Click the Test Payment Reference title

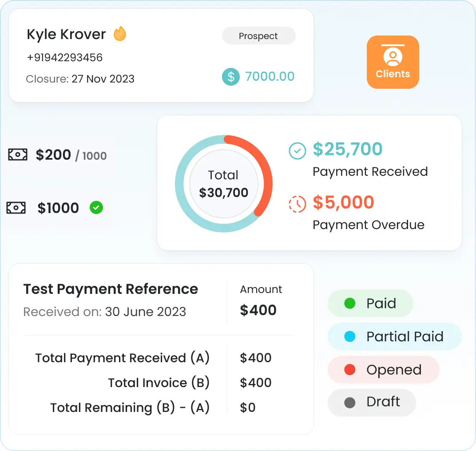(111, 289)
